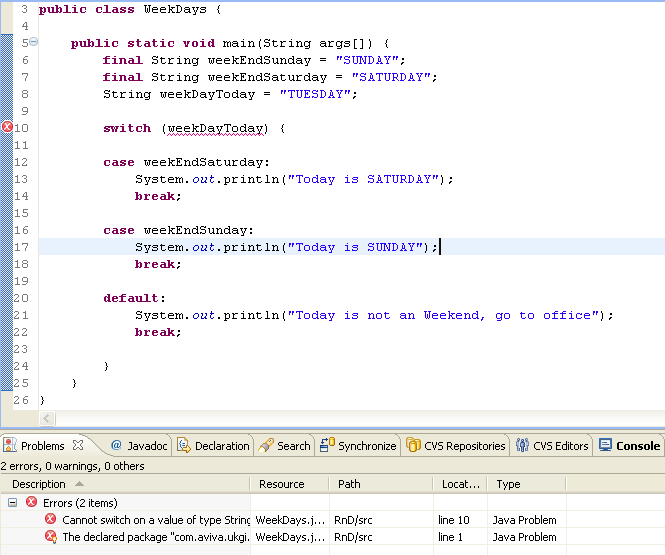The width and height of the screenshot is (665, 555).
Task: Click the "TUESDAY" string literal on line 8
Action: point(316,94)
